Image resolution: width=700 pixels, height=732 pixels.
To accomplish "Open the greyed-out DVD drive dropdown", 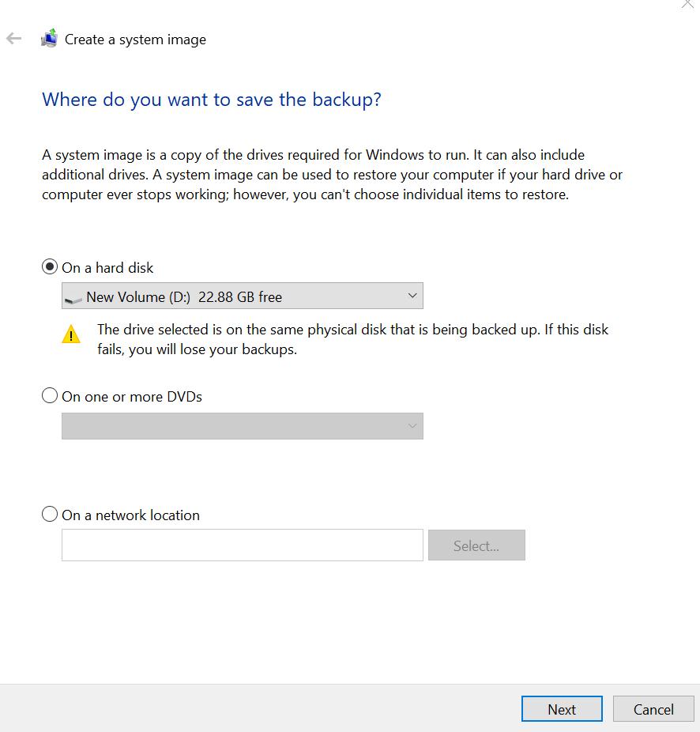I will pyautogui.click(x=242, y=426).
